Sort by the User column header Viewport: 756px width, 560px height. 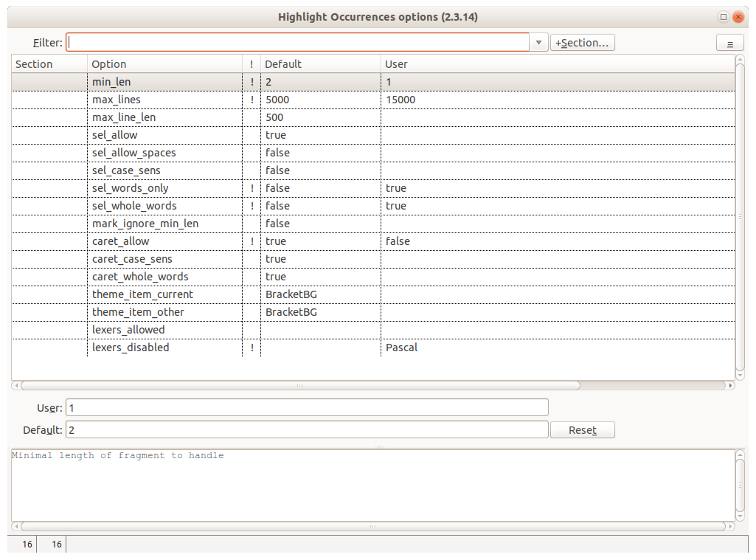(558, 64)
